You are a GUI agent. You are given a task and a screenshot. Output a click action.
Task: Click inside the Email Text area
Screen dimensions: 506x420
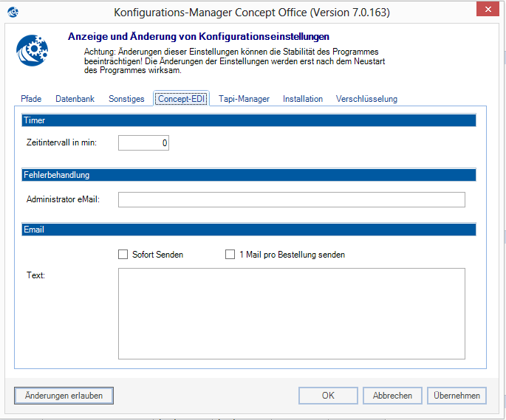point(291,313)
